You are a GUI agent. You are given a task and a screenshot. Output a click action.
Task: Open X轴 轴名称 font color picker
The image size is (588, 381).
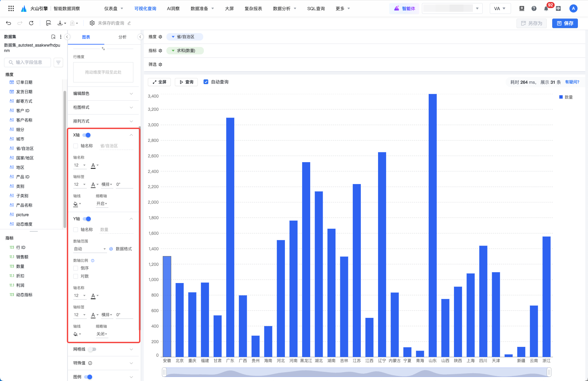[95, 166]
